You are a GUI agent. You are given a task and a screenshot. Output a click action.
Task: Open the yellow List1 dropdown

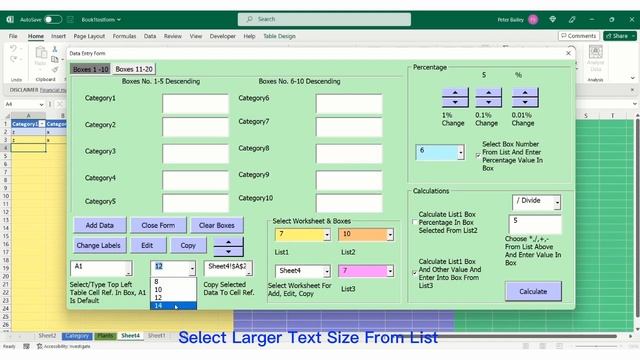[x=327, y=235]
